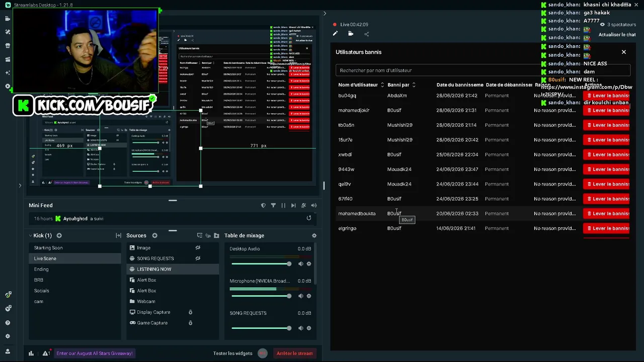The width and height of the screenshot is (644, 362).
Task: Unlock the Display Capture source
Action: point(190,312)
